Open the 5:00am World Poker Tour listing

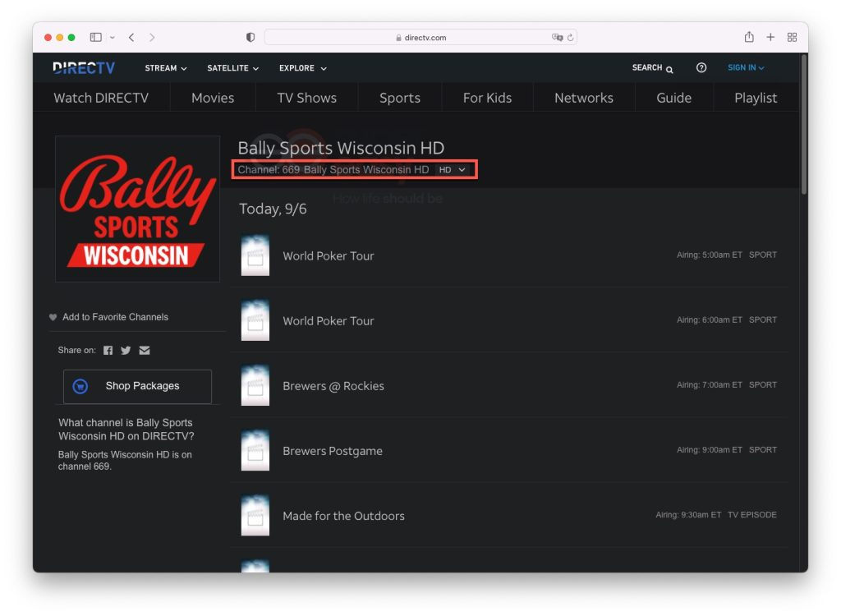[x=509, y=255]
